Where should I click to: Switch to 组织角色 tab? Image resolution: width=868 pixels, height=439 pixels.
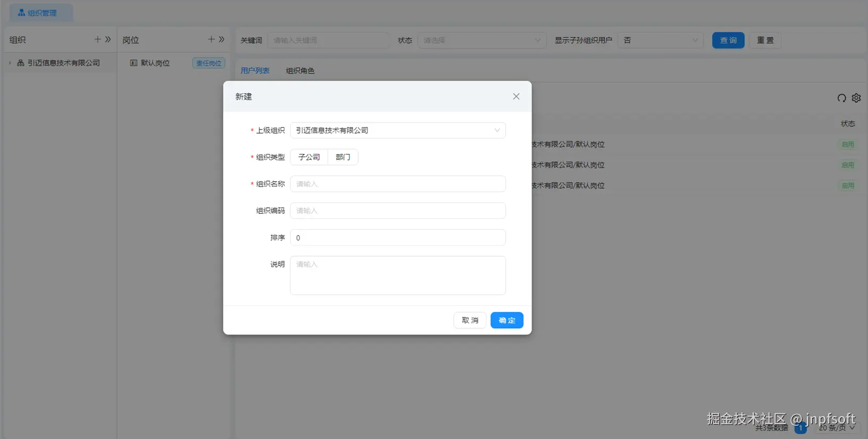(x=300, y=70)
